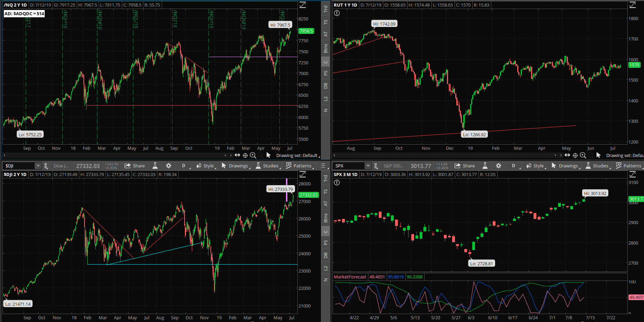The width and height of the screenshot is (644, 322).
Task: Click the 7958.5 price tag on /NQ axis
Action: coord(306,31)
